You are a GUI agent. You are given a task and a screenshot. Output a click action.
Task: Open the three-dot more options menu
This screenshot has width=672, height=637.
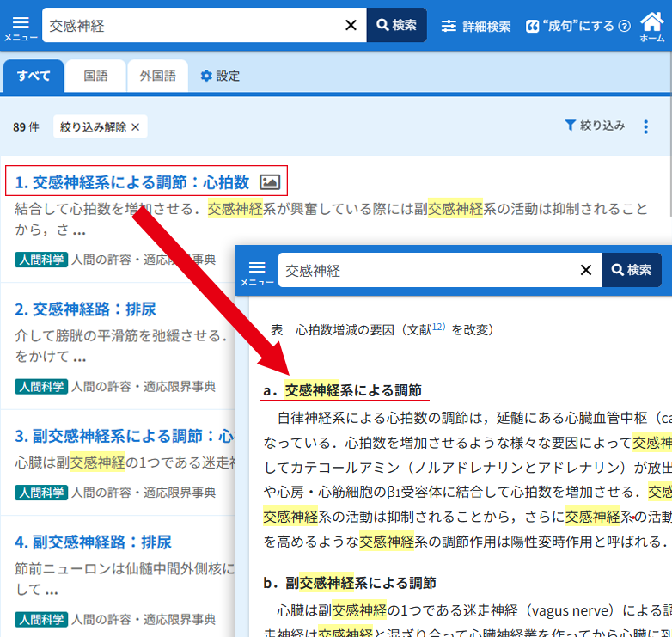[646, 126]
